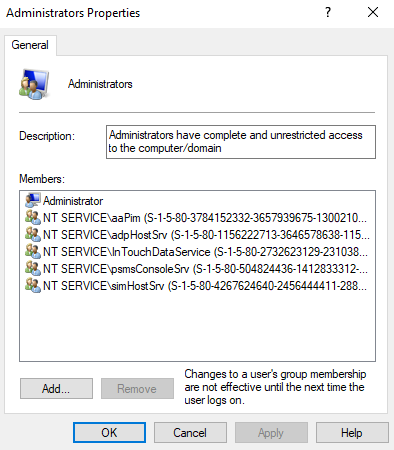The image size is (394, 450).
Task: Click the simHostSrv service account icon
Action: pos(33,285)
